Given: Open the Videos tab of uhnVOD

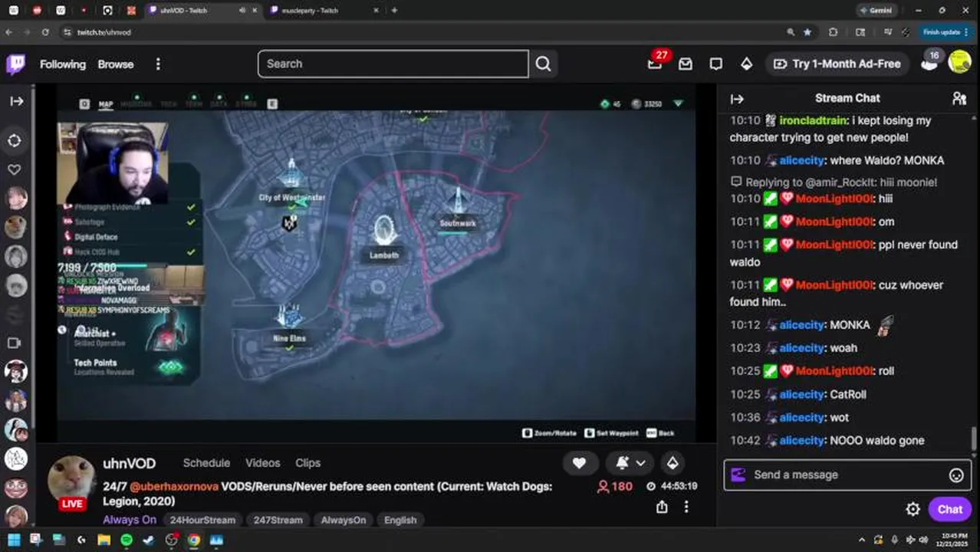Looking at the screenshot, I should coord(262,463).
